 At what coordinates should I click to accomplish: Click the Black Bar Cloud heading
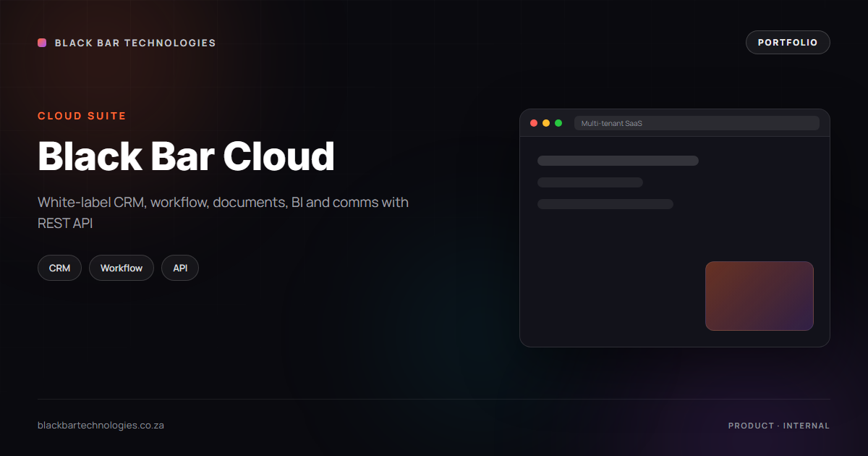click(x=186, y=156)
